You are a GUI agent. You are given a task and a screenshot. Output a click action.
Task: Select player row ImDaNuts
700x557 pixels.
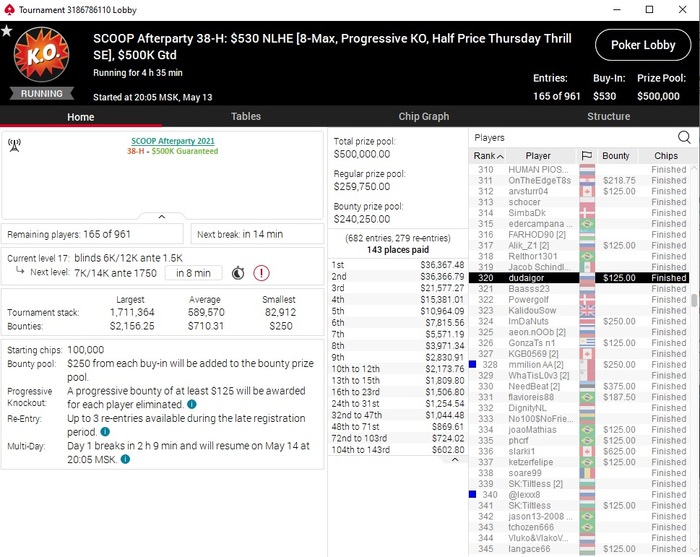(579, 321)
